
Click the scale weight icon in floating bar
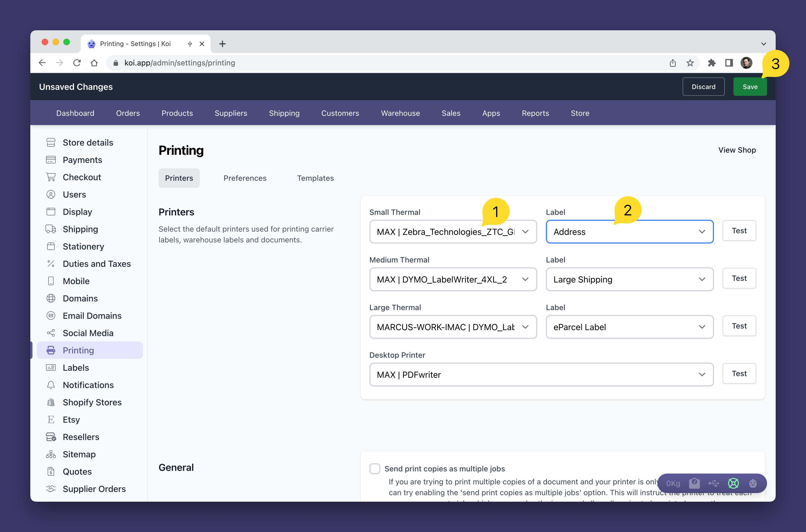pyautogui.click(x=694, y=483)
